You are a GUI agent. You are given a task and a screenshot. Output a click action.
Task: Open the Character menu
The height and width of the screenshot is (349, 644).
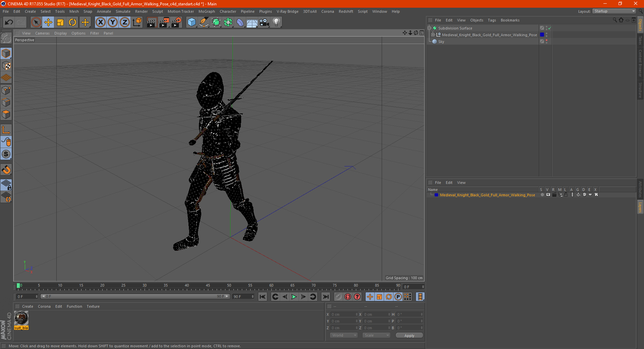coord(228,11)
